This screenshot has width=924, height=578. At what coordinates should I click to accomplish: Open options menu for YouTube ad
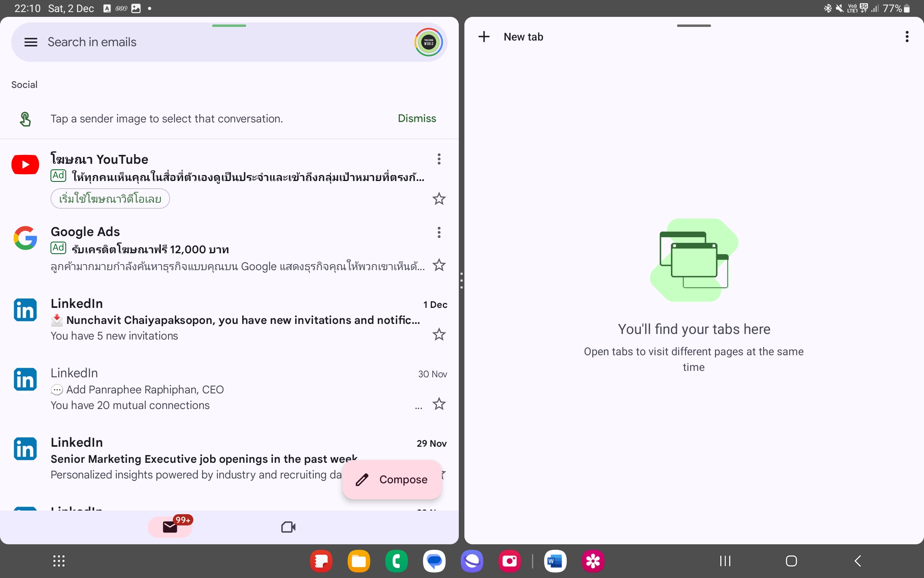[x=439, y=159]
